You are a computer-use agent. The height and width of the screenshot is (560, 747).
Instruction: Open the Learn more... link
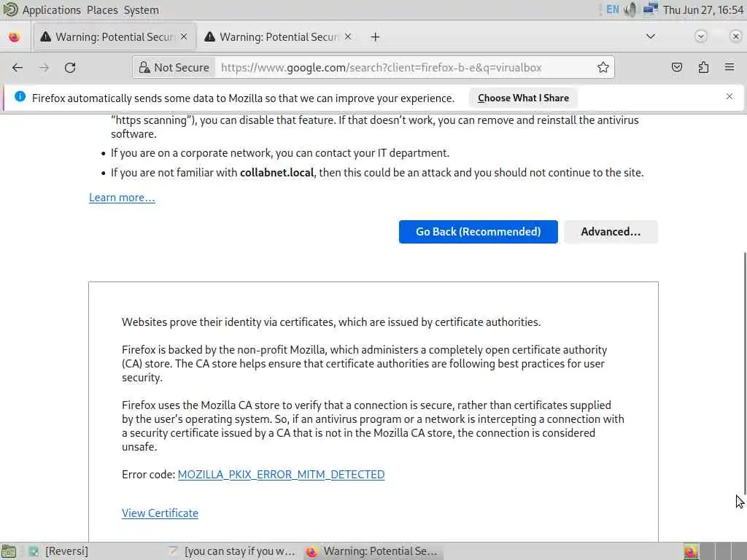click(122, 198)
